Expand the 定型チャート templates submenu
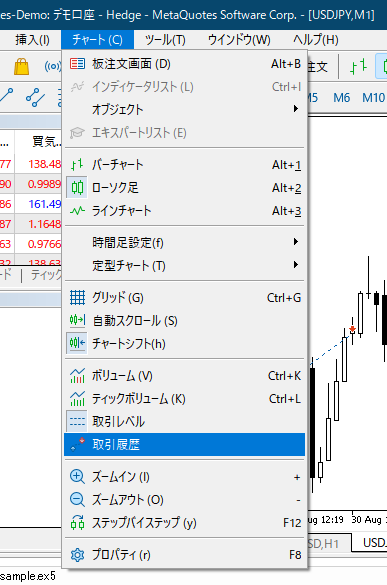 [x=185, y=266]
